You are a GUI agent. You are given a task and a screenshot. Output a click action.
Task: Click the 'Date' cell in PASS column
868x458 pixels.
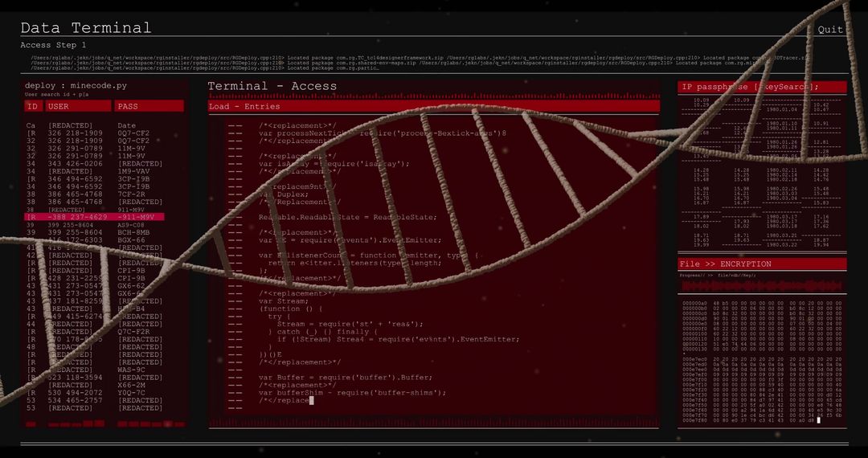[x=127, y=125]
